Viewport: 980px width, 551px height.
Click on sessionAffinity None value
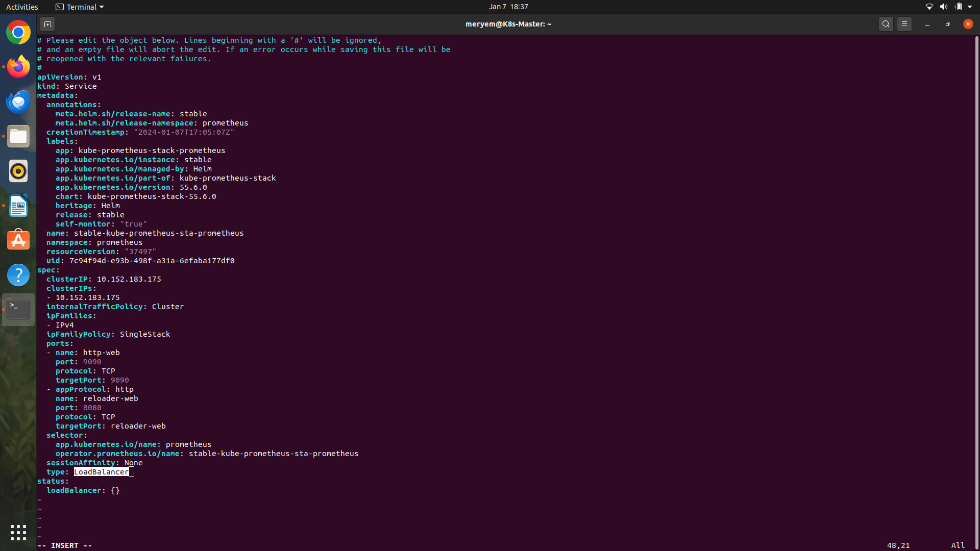[x=133, y=463]
